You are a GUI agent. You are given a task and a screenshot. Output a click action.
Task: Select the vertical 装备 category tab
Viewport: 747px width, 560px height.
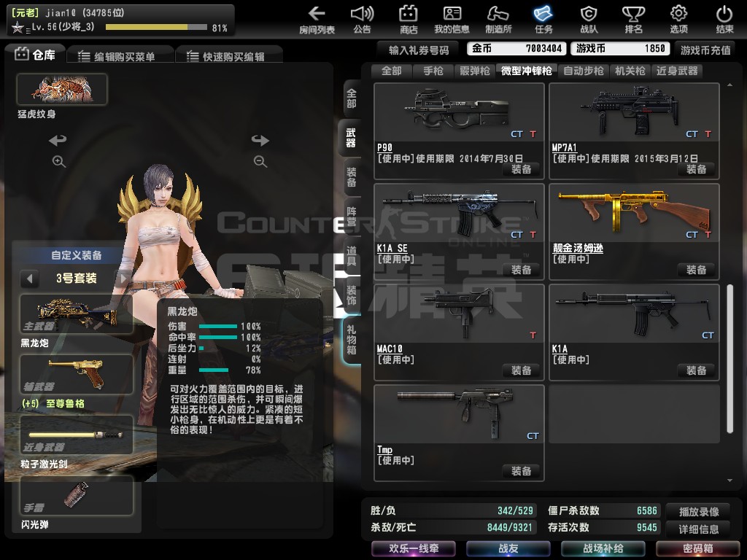pos(352,177)
